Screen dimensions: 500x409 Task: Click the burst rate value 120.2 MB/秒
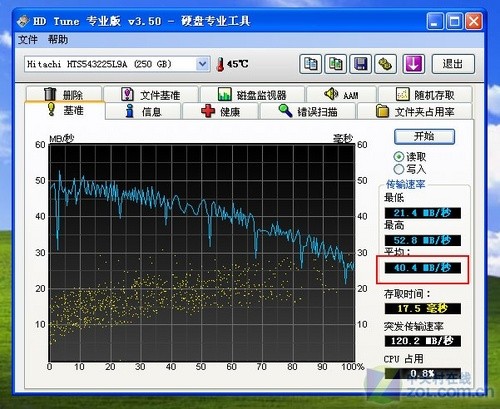[423, 341]
